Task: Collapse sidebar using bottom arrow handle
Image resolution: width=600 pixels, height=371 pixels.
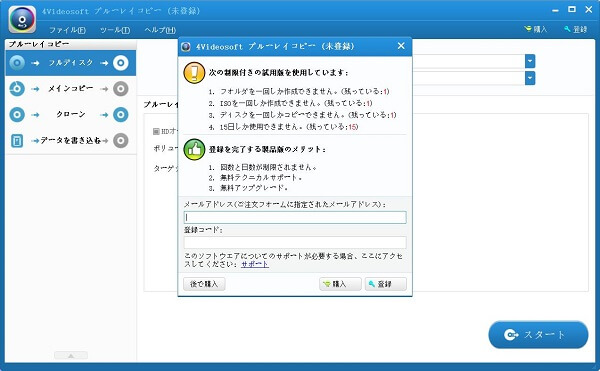Action: [x=71, y=355]
